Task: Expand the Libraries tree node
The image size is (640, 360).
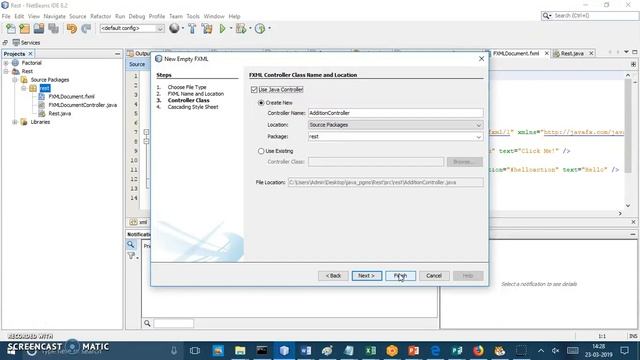Action: coord(15,122)
